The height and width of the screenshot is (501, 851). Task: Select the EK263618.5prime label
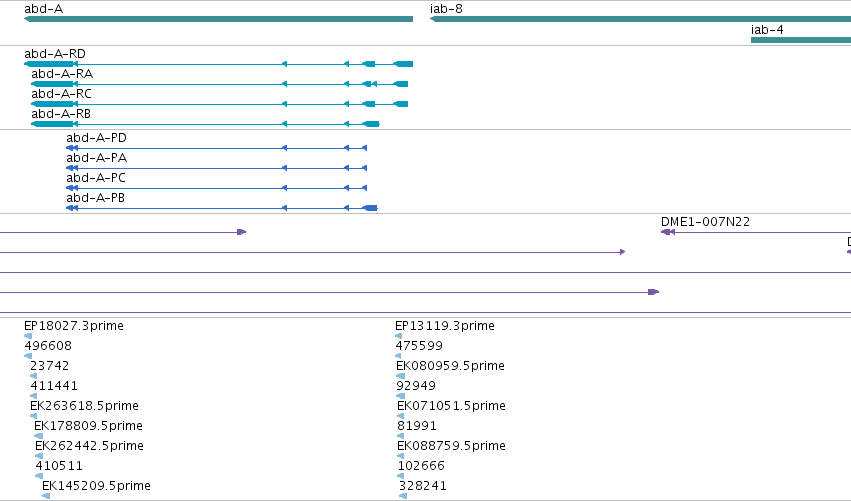[x=84, y=406]
